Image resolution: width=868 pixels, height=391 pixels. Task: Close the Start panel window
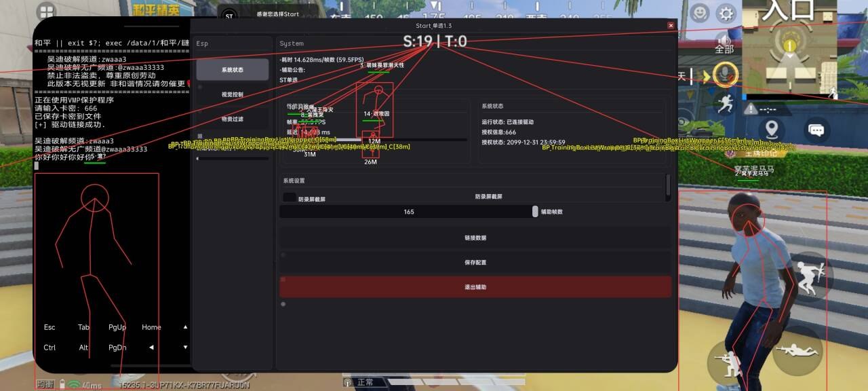click(x=671, y=26)
